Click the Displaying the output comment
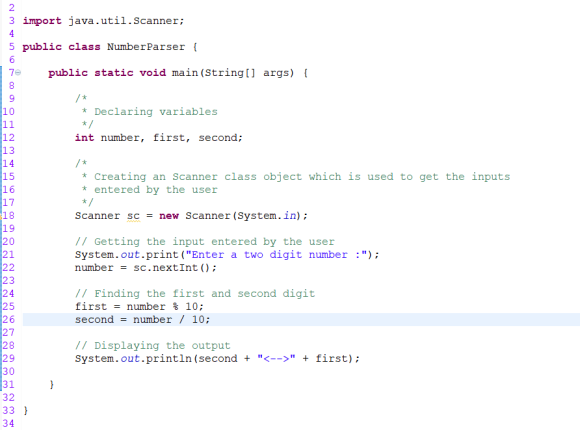This screenshot has height=430, width=580. [152, 346]
